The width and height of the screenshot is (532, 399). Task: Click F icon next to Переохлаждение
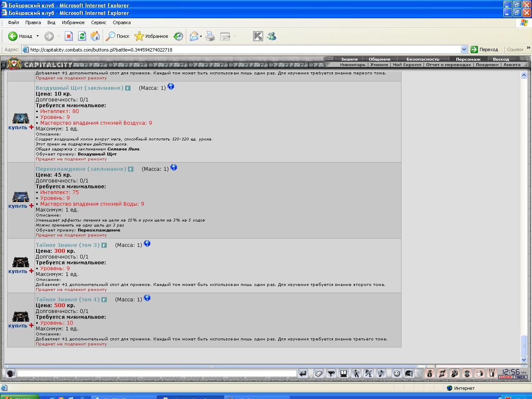pos(131,169)
